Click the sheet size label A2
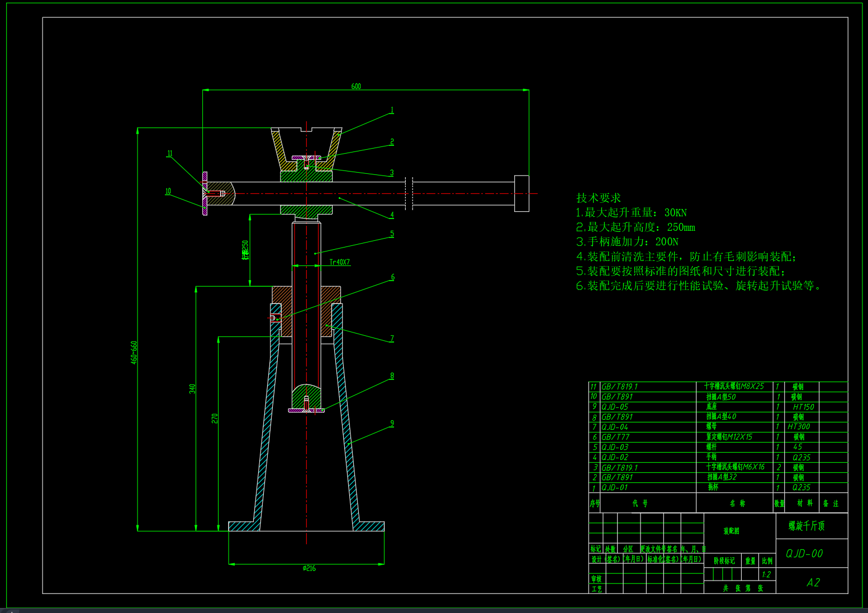The height and width of the screenshot is (613, 868). point(814,583)
